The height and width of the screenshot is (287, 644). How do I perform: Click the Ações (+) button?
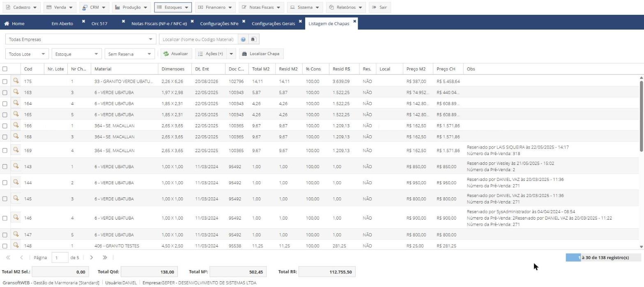[211, 54]
